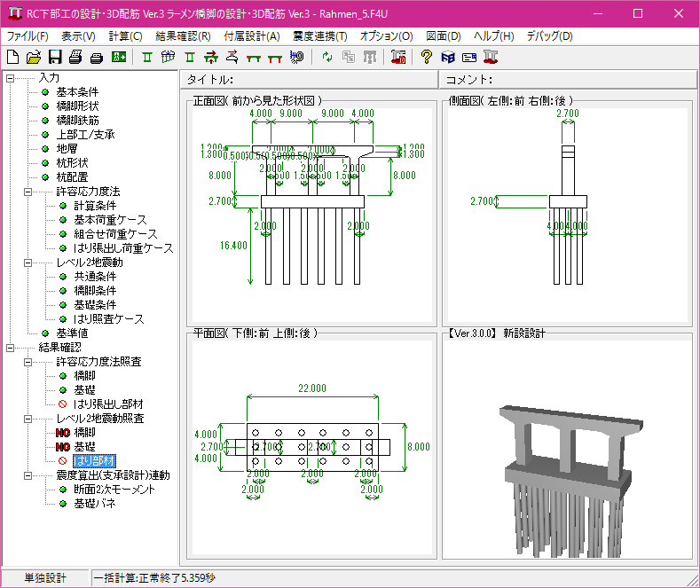
Task: Click the yellow question mark help icon
Action: point(427,58)
